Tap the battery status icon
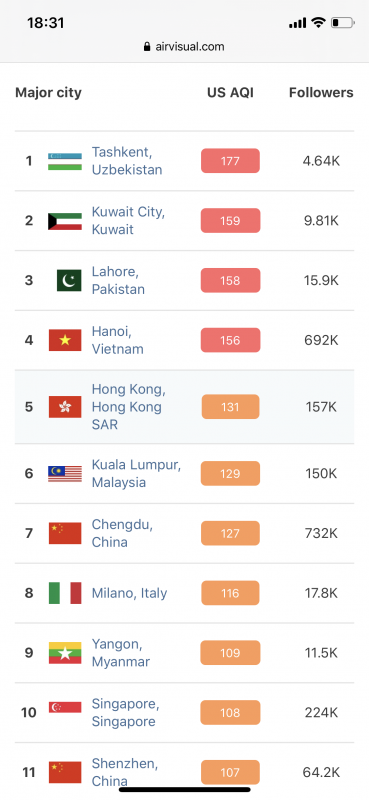The image size is (369, 800). (342, 22)
